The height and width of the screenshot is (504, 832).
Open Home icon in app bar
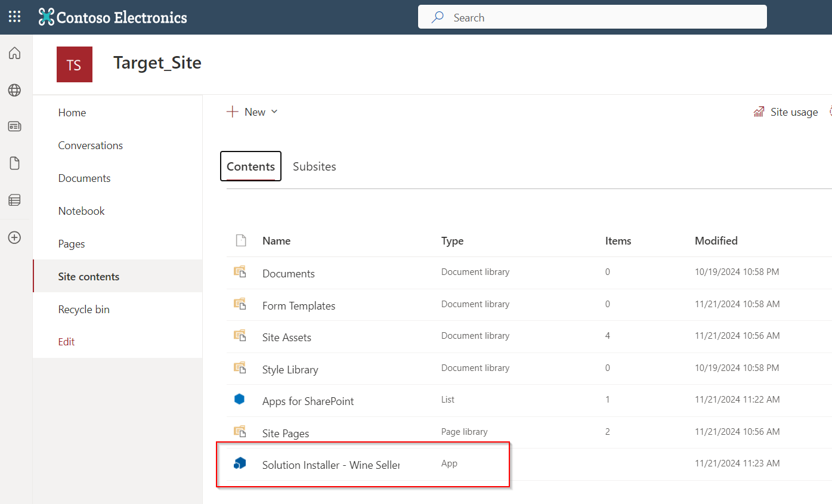pyautogui.click(x=14, y=54)
